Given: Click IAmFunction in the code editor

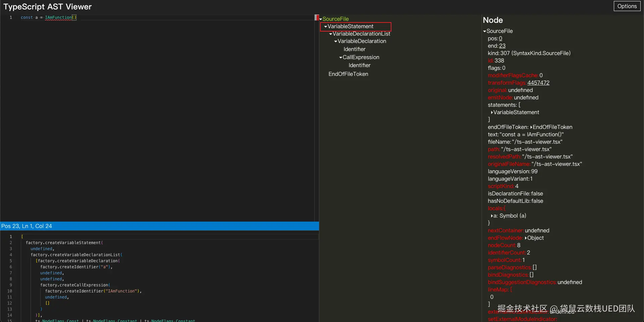Looking at the screenshot, I should click(58, 17).
